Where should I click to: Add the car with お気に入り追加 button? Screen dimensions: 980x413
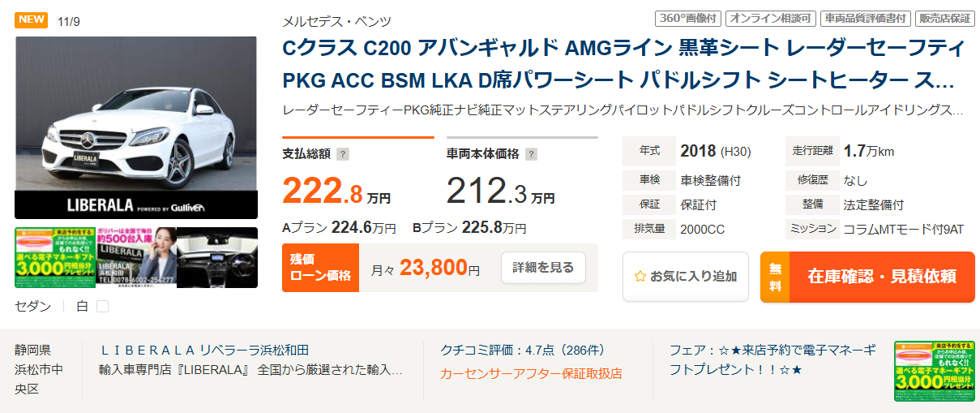(686, 277)
